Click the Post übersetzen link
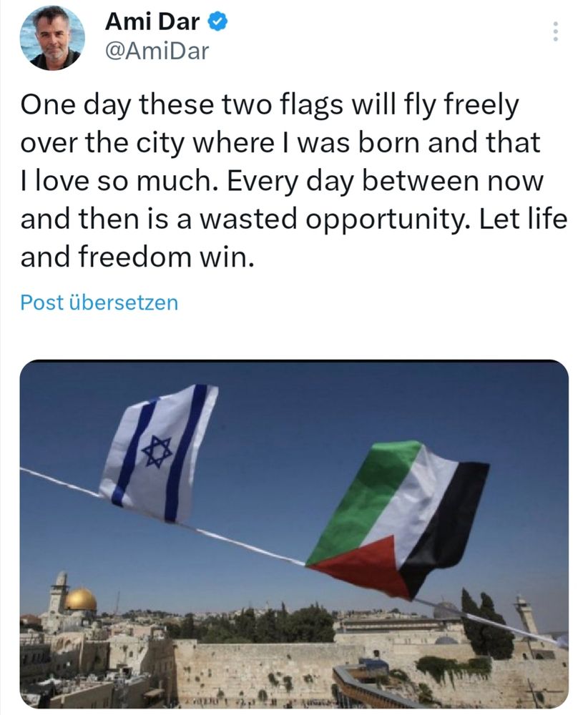 click(99, 302)
